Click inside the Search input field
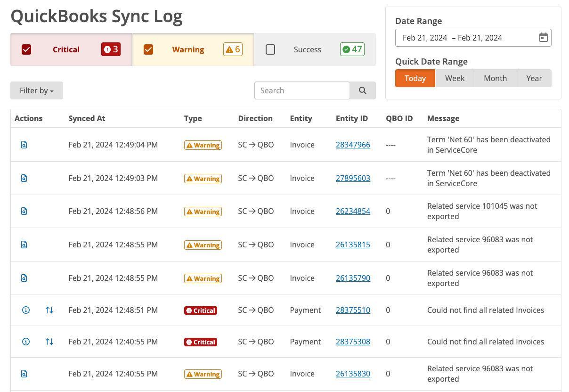Viewport: 569px width, 392px height. click(301, 90)
